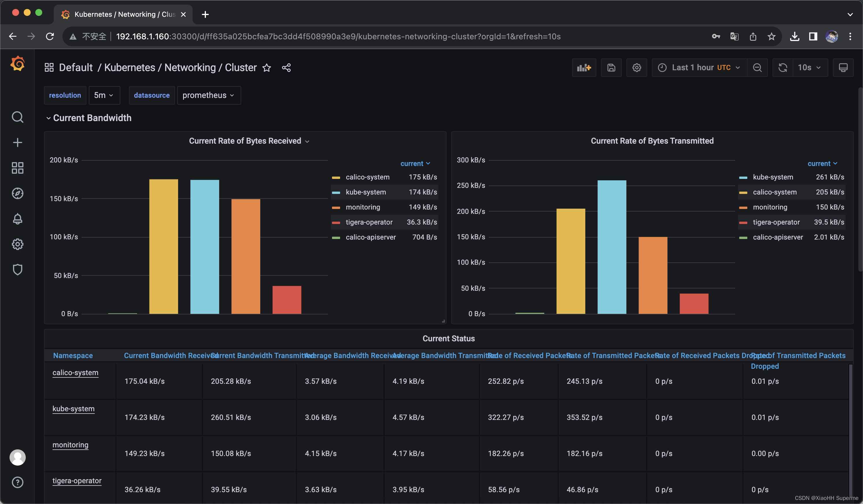This screenshot has height=504, width=863.
Task: Click the browser address bar URL
Action: click(x=338, y=36)
